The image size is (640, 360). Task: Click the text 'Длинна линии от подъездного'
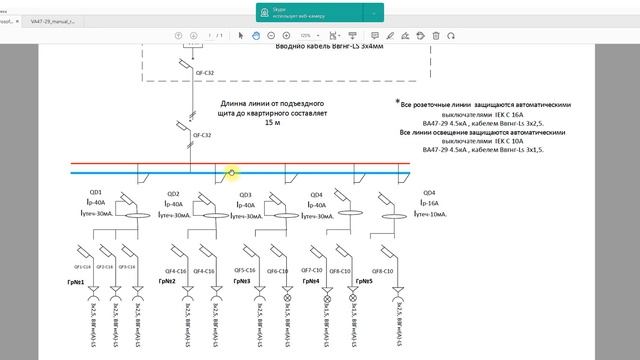(x=272, y=104)
